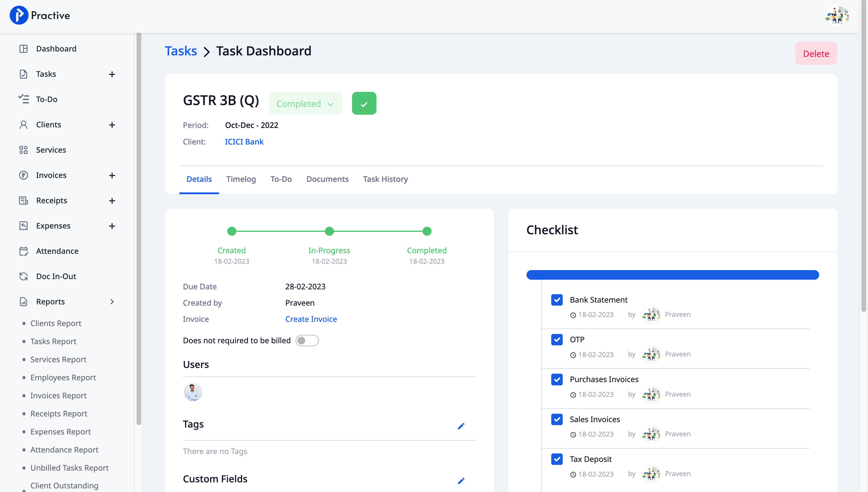
Task: Click the user avatar under Users
Action: click(x=193, y=392)
